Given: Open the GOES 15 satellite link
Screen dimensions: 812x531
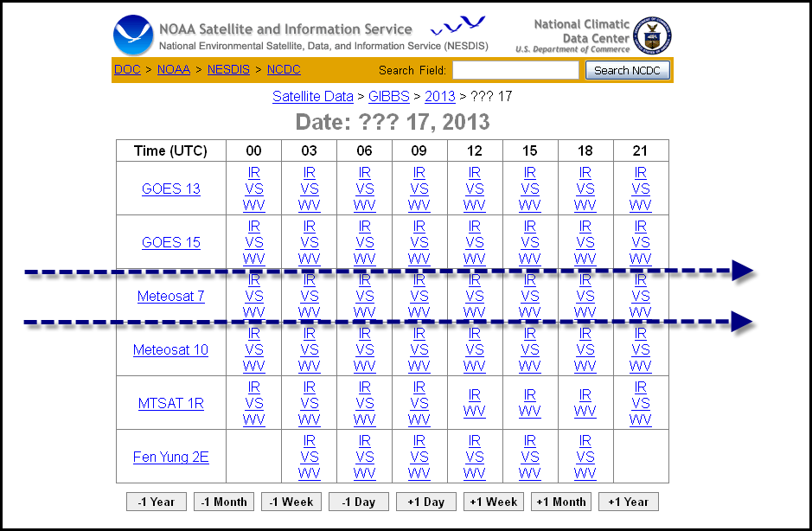Looking at the screenshot, I should [171, 242].
